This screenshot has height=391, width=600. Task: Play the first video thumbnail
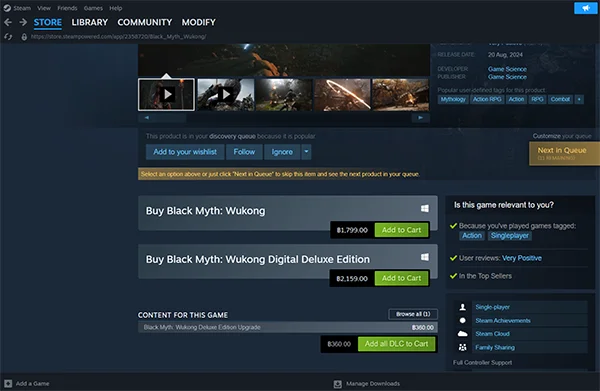tap(166, 94)
